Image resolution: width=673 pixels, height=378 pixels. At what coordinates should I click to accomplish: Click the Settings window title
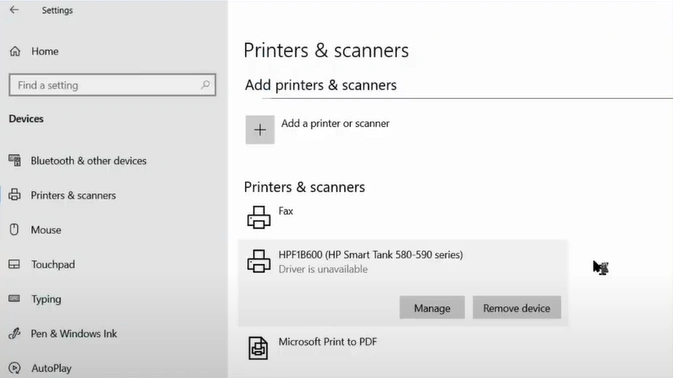(x=57, y=10)
